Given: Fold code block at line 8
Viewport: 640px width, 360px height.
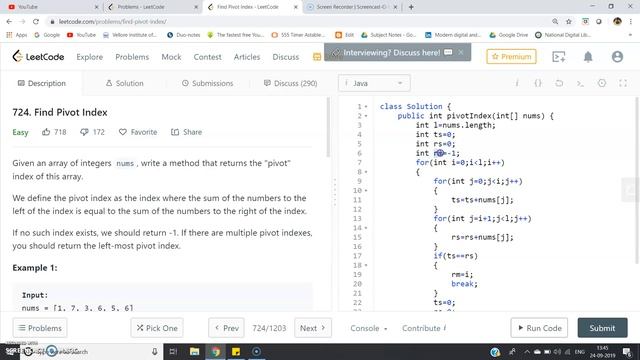Looking at the screenshot, I should [x=366, y=172].
